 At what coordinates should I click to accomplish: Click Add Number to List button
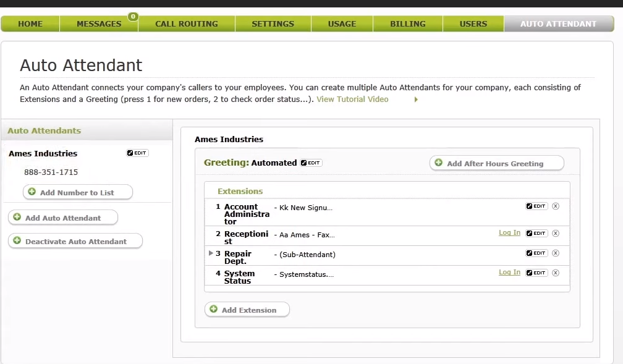click(78, 192)
